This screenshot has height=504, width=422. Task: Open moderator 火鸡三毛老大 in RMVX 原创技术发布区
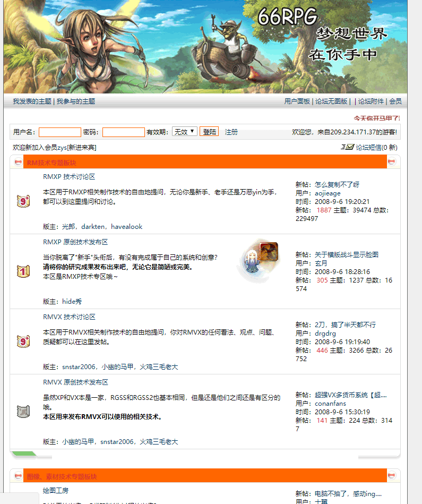tap(159, 442)
